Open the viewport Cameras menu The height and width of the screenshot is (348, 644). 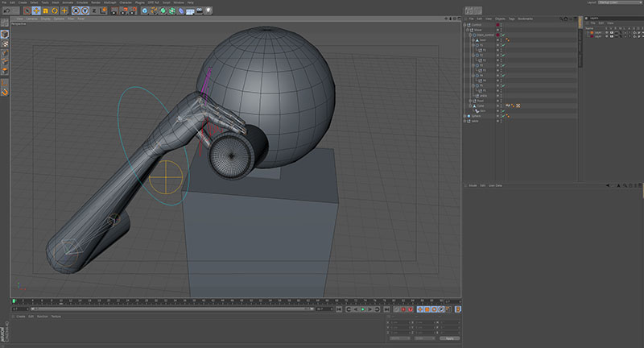tap(32, 19)
